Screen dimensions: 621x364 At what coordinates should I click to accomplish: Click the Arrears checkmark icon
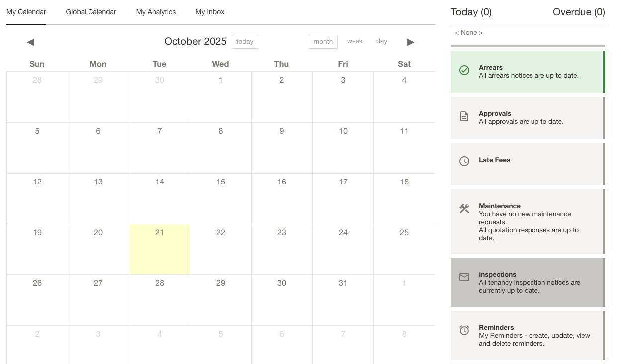pos(464,70)
